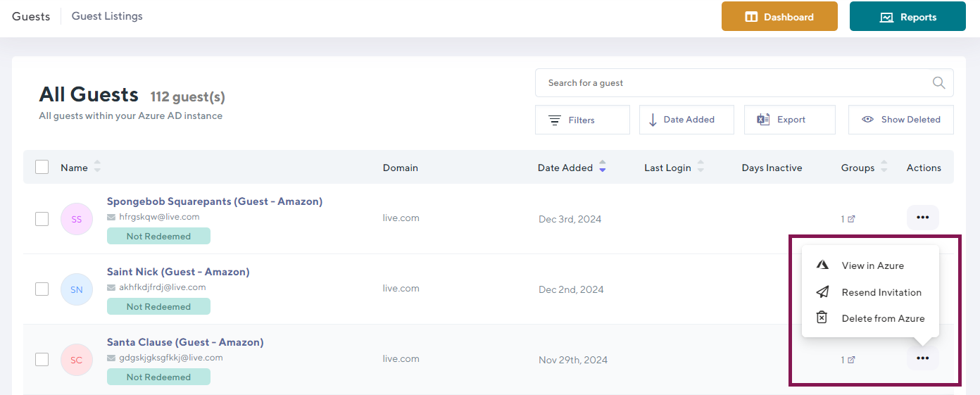This screenshot has width=980, height=395.
Task: Check the box for Spongebob Squarepants
Action: pyautogui.click(x=42, y=219)
